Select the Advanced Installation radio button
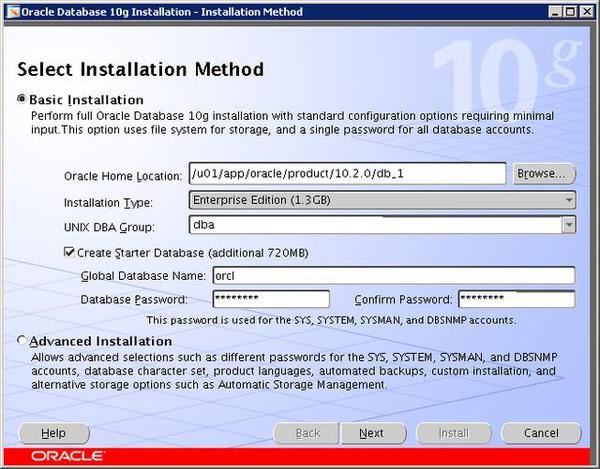This screenshot has width=600, height=469. (x=22, y=340)
